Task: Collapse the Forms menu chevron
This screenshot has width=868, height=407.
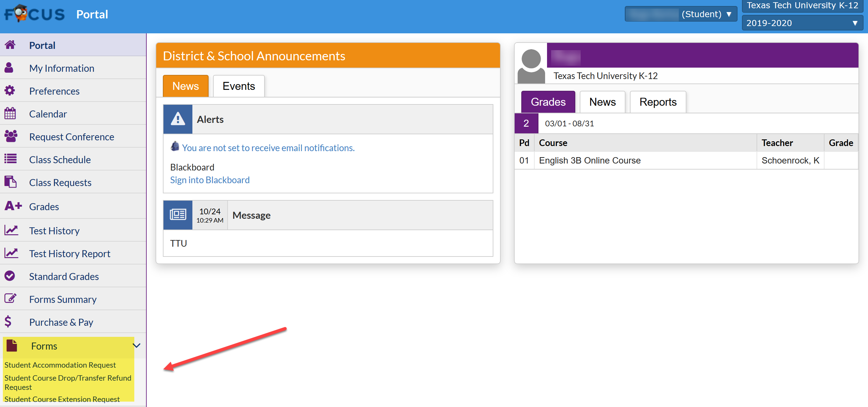Action: [x=137, y=346]
